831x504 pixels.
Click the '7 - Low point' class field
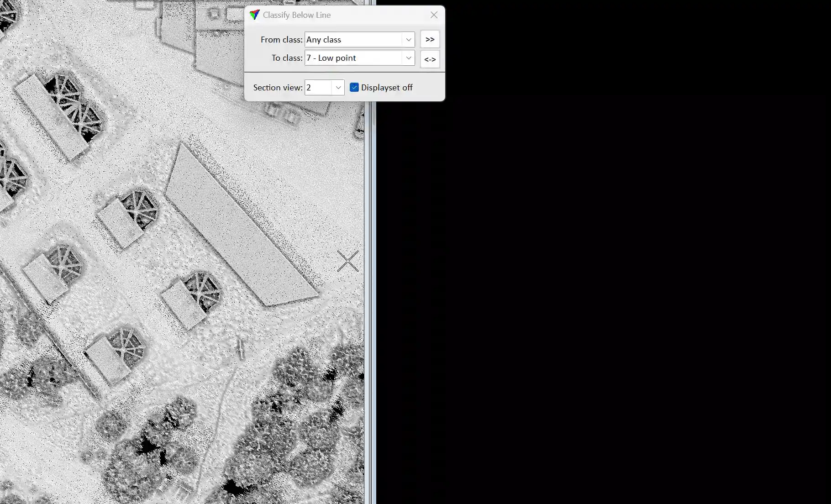pyautogui.click(x=352, y=58)
